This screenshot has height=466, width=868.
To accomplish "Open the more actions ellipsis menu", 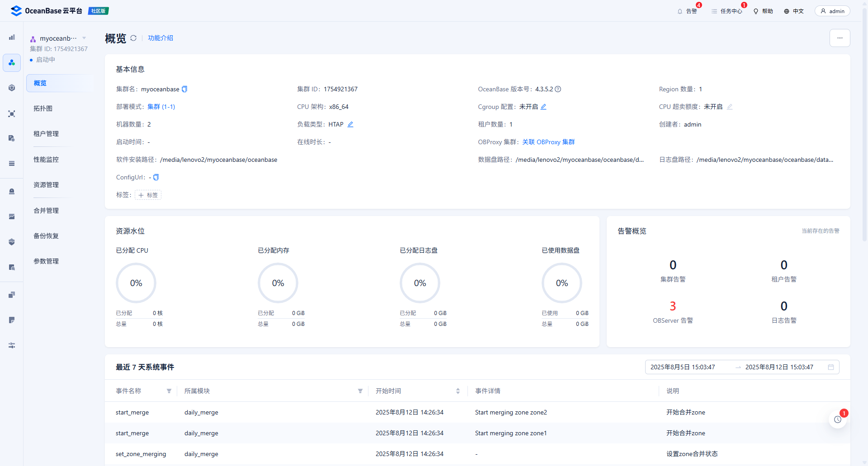I will click(x=840, y=38).
